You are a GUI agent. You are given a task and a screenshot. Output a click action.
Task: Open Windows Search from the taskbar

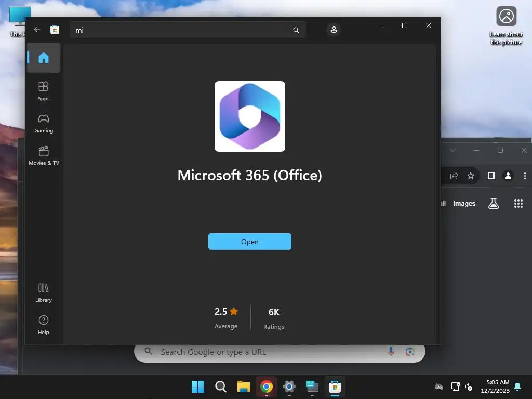[220, 387]
